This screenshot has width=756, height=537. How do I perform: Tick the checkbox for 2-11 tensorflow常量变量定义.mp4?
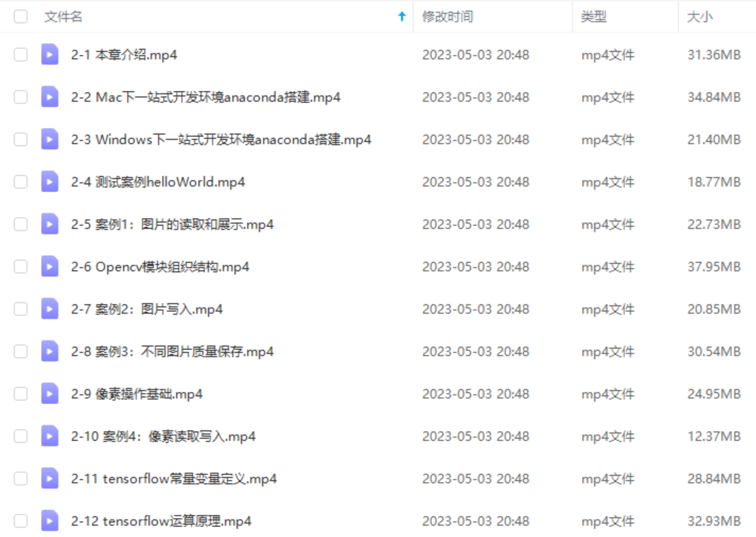point(21,478)
